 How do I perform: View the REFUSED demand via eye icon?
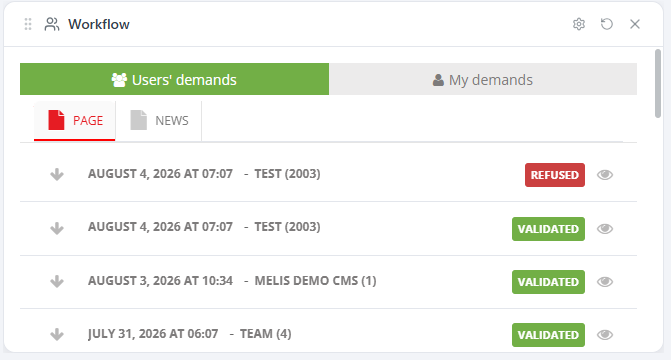click(605, 175)
